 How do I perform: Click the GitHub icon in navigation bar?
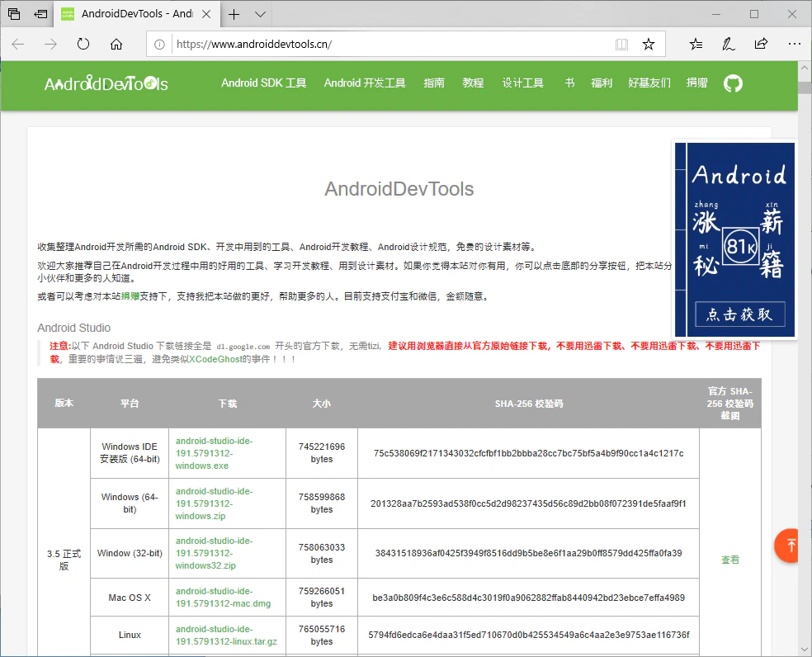733,83
